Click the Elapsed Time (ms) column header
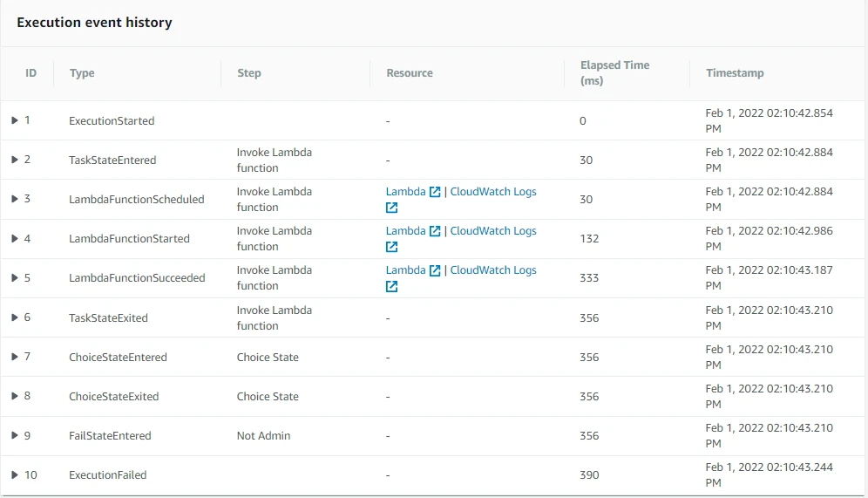Image resolution: width=868 pixels, height=498 pixels. pos(614,73)
